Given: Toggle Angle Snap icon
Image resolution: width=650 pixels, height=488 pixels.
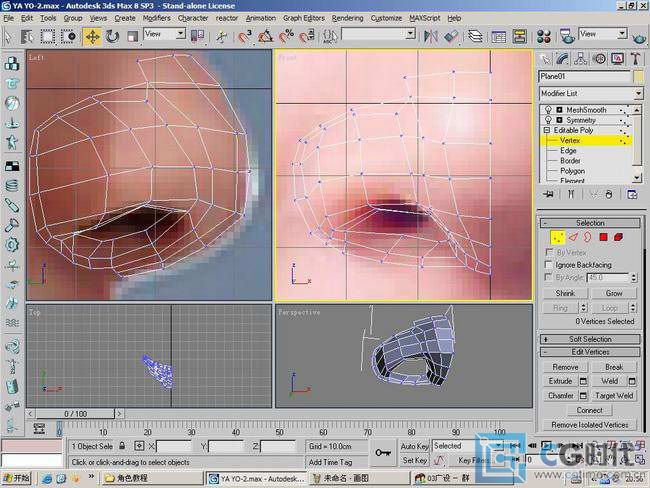Looking at the screenshot, I should pyautogui.click(x=265, y=36).
